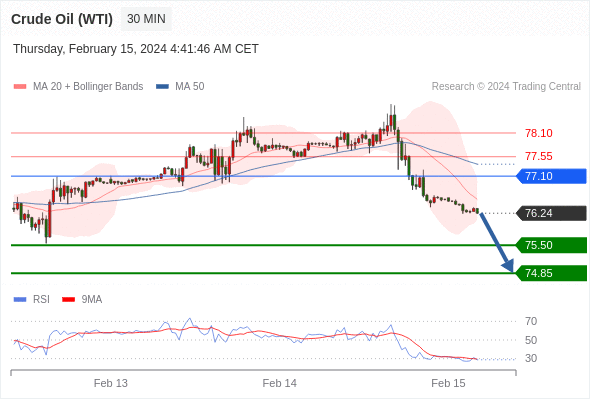This screenshot has height=400, width=590.
Task: Click the green 74.85 target price tag
Action: (551, 273)
